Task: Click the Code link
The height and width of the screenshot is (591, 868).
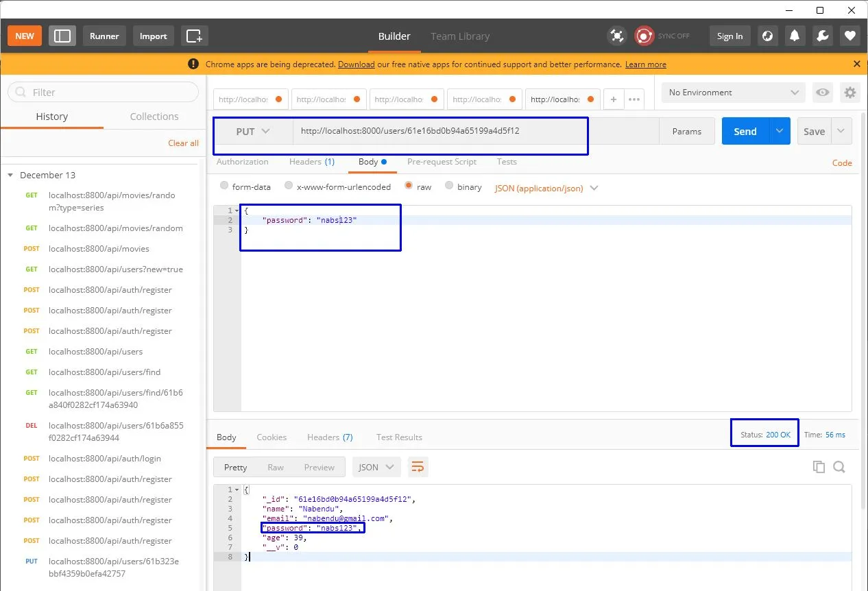Action: point(842,163)
